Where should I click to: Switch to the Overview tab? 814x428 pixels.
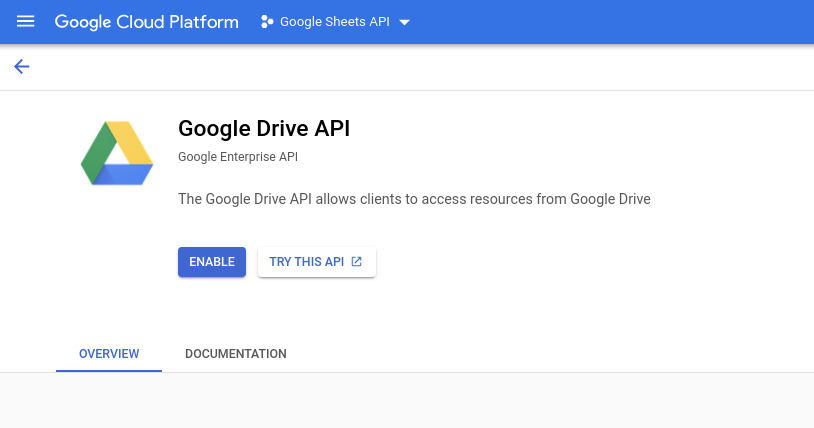click(x=109, y=354)
